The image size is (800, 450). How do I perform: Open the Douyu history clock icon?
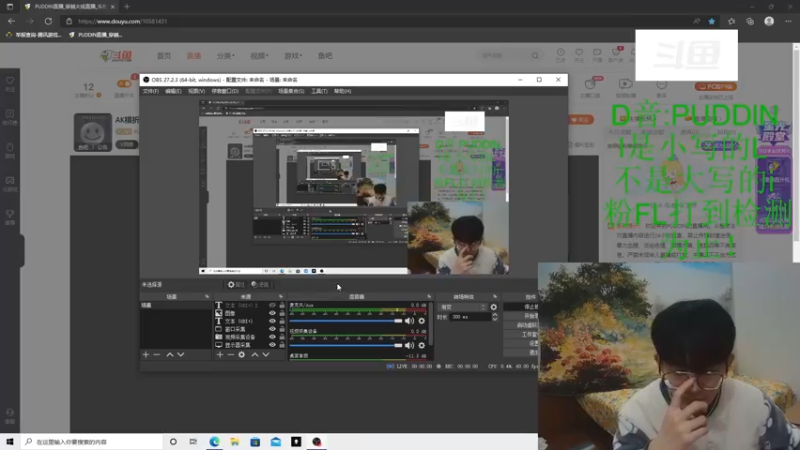tap(561, 53)
